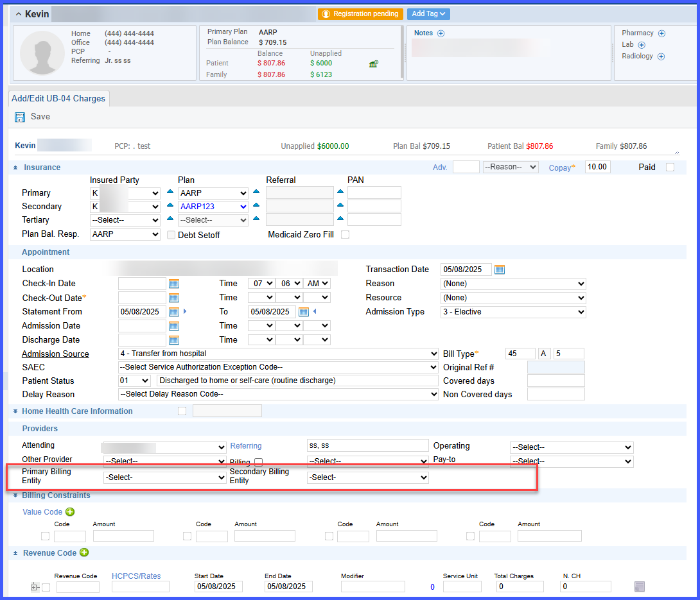
Task: Add a note with the Notes plus icon
Action: pyautogui.click(x=441, y=33)
